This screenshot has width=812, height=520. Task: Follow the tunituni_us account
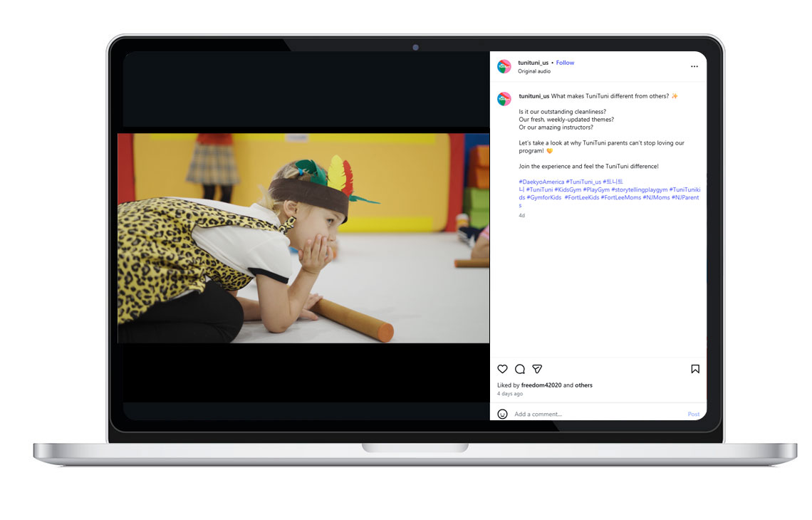[x=565, y=63]
